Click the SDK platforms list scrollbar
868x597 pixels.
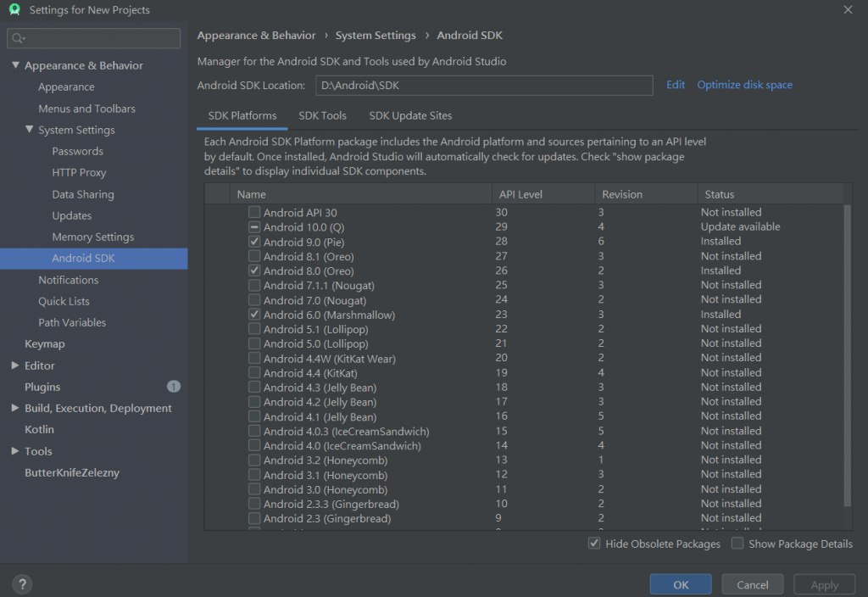point(847,355)
